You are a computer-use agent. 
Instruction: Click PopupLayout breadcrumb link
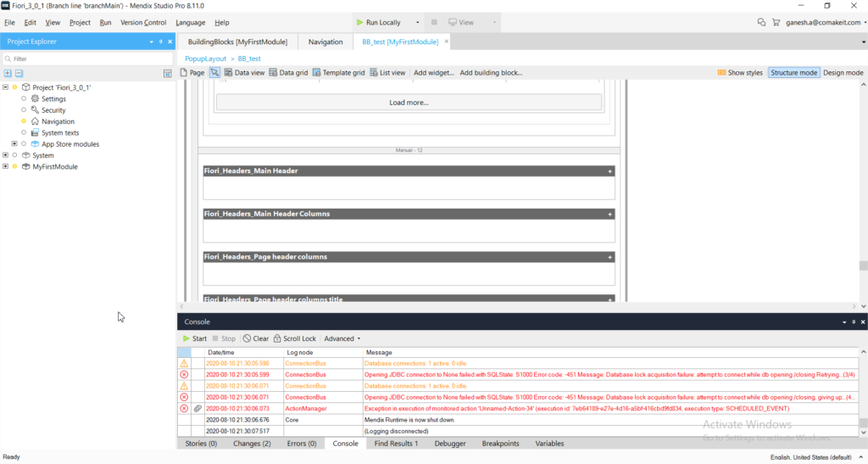tap(205, 59)
